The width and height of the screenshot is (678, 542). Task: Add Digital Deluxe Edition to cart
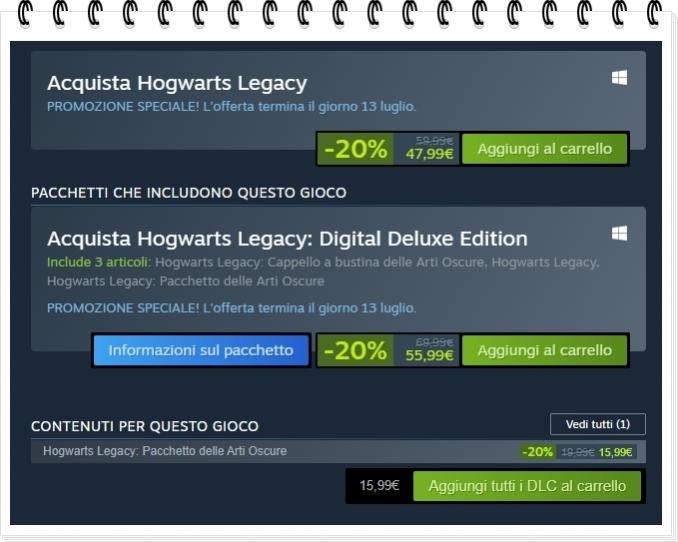tap(544, 350)
